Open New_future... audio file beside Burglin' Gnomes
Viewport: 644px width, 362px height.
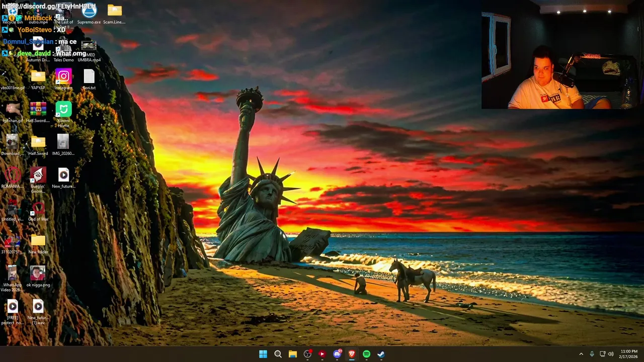(63, 178)
